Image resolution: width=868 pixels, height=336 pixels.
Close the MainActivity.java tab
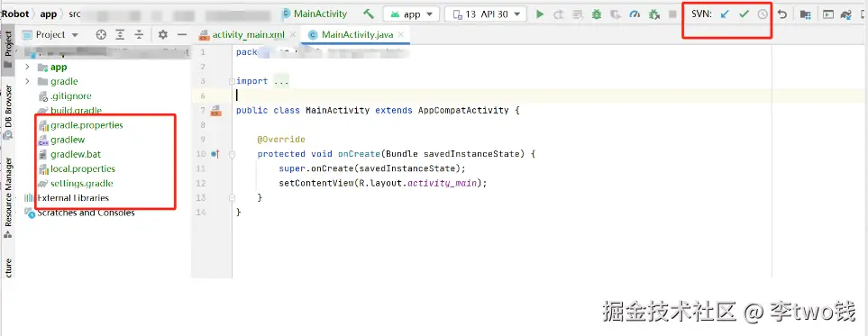pyautogui.click(x=401, y=35)
